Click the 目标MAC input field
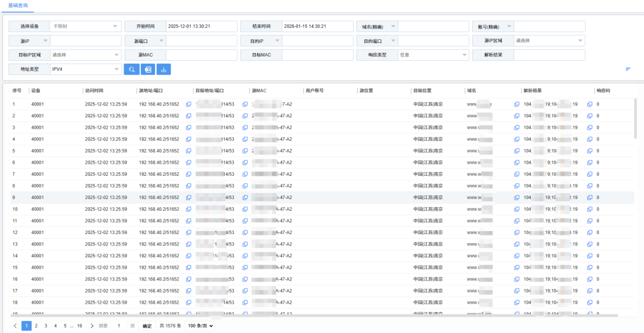The width and height of the screenshot is (644, 333). point(317,55)
